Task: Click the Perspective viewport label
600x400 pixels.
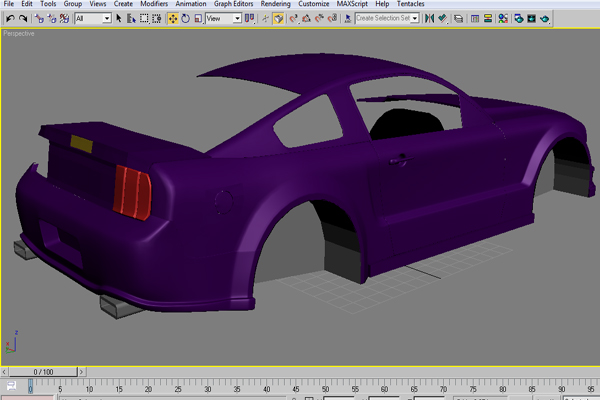Action: tap(19, 34)
